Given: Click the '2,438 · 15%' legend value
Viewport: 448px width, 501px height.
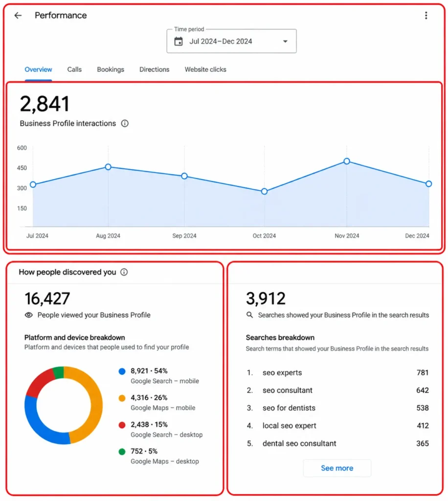Looking at the screenshot, I should pyautogui.click(x=149, y=425).
